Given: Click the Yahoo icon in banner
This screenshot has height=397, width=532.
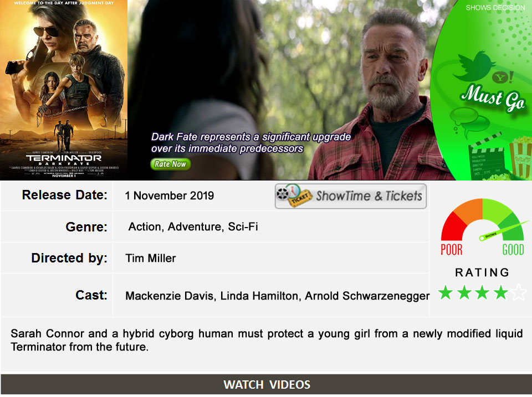Looking at the screenshot, I should (503, 78).
